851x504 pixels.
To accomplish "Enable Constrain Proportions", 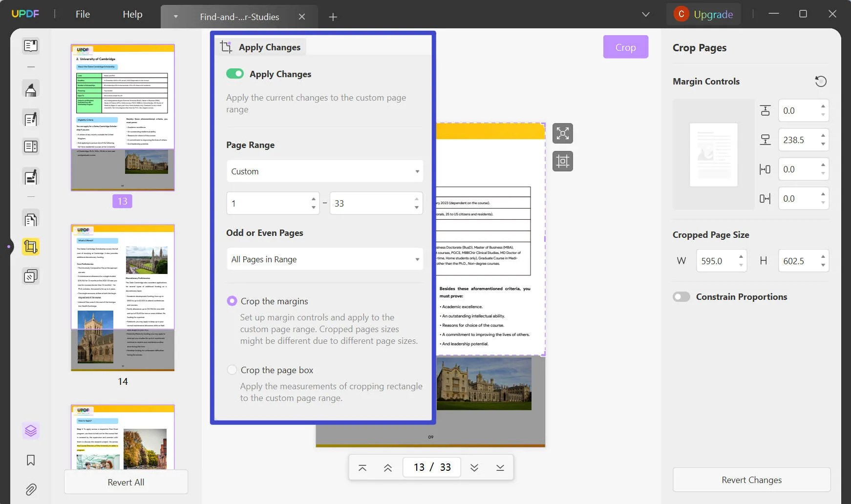I will tap(681, 296).
